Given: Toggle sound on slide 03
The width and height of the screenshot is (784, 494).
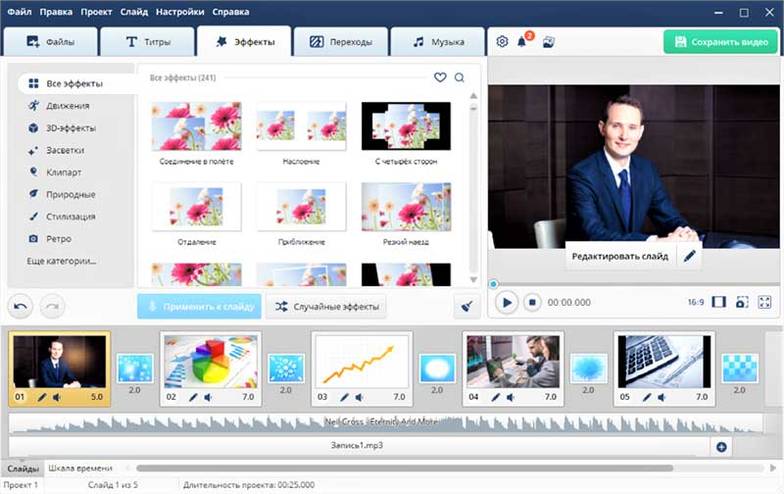Looking at the screenshot, I should point(360,397).
